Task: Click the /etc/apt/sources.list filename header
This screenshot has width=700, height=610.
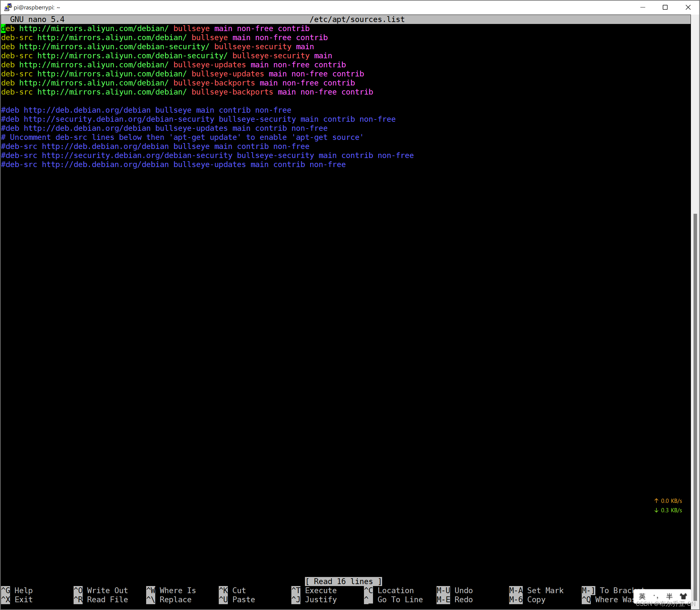Action: point(357,19)
